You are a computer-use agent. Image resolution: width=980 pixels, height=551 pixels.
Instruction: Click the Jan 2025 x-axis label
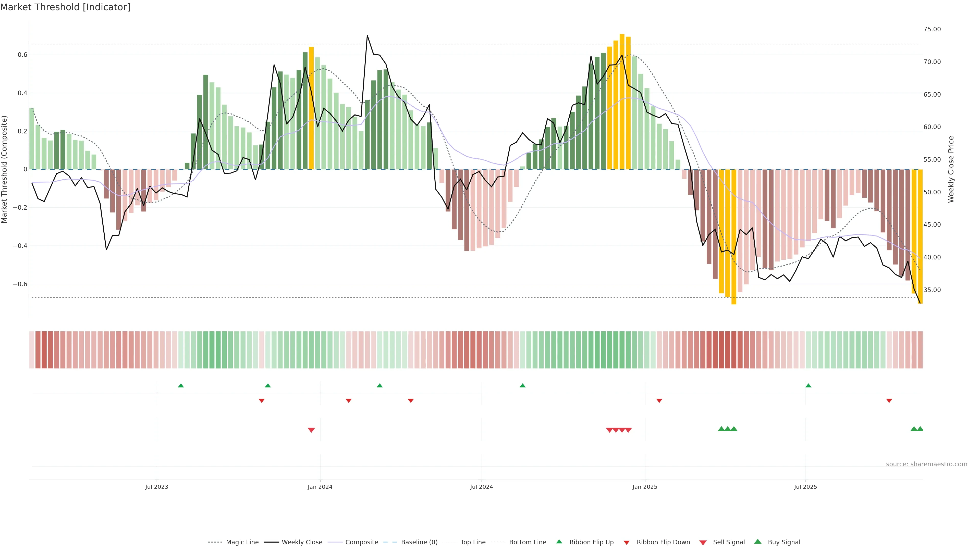pos(644,487)
